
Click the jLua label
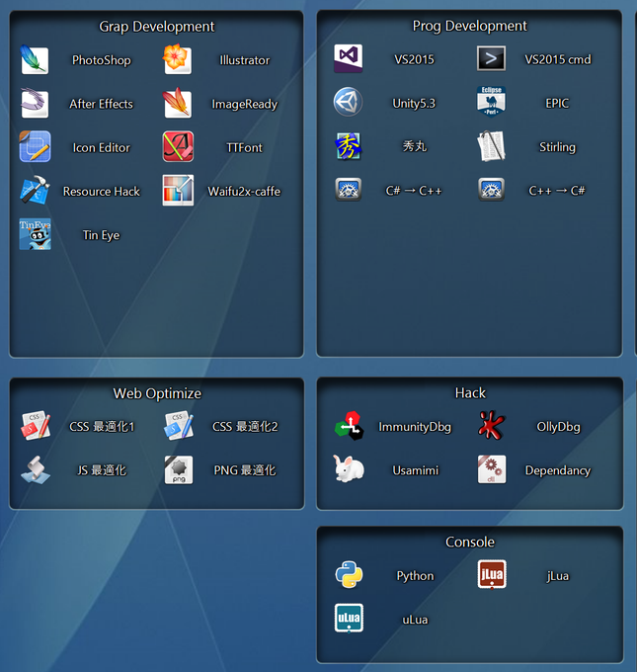(x=558, y=576)
